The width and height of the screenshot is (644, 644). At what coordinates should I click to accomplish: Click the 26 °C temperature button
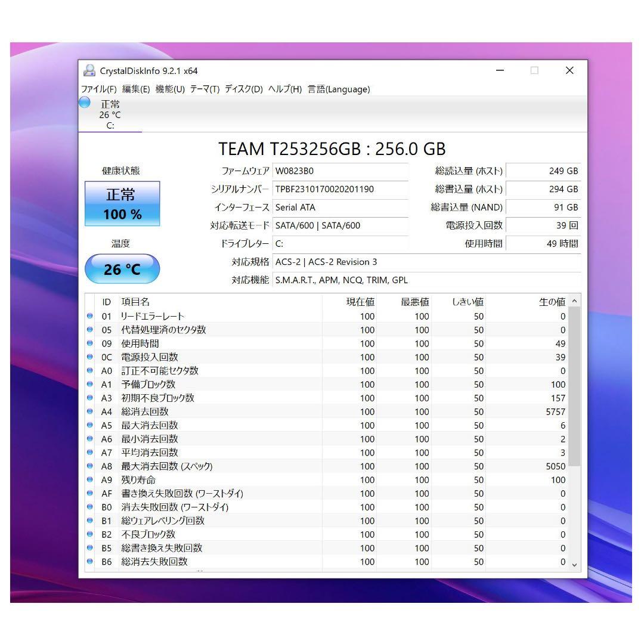[122, 269]
